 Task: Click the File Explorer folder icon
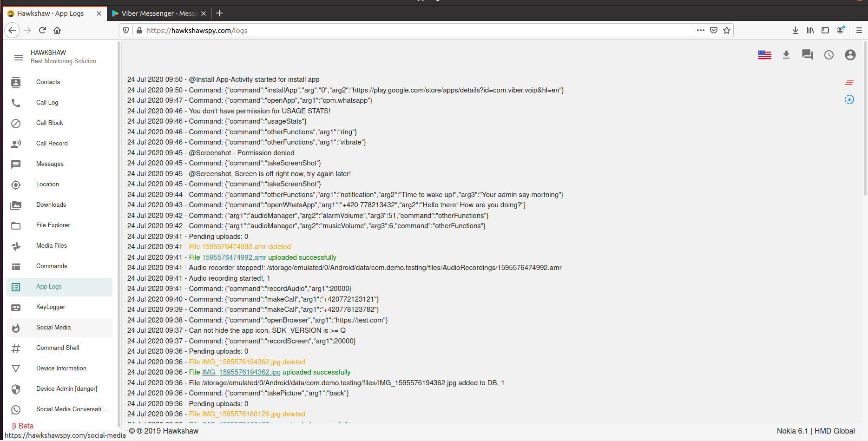pyautogui.click(x=16, y=225)
